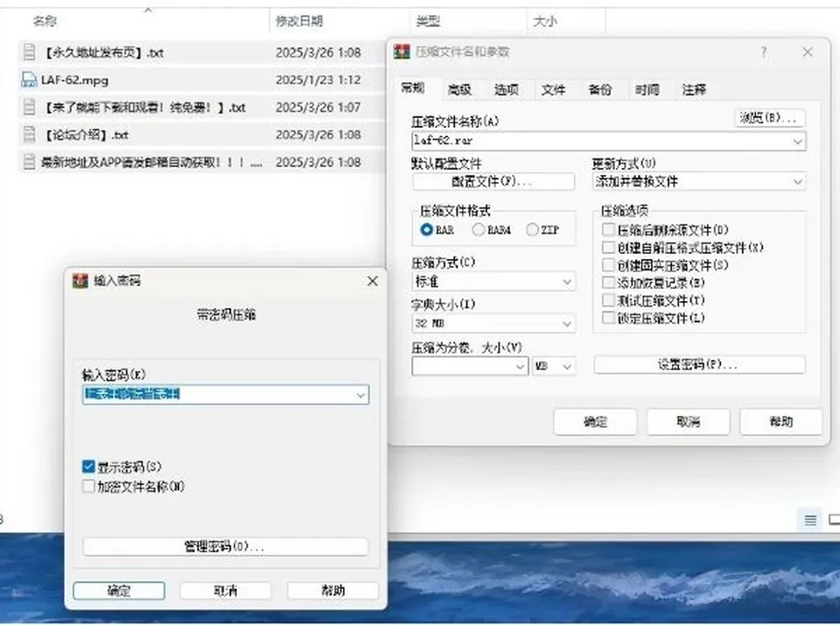Click the 设置密码(P)... button

point(699,365)
